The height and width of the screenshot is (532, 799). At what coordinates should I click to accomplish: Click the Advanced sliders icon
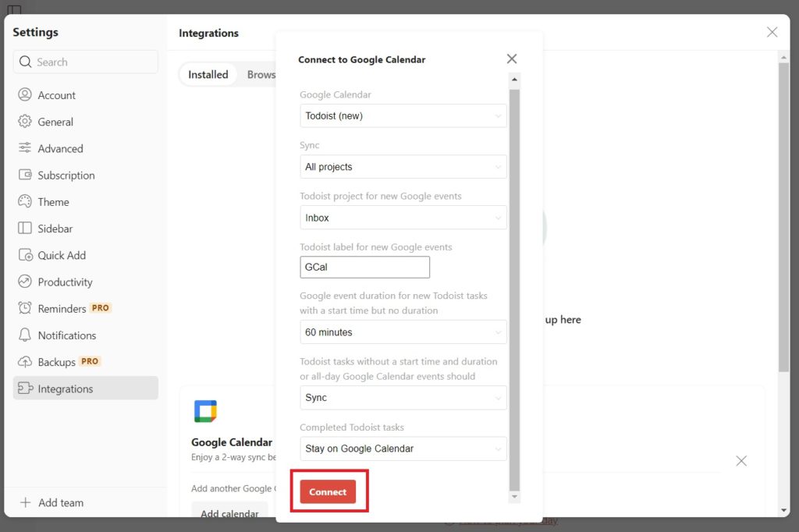tap(24, 147)
